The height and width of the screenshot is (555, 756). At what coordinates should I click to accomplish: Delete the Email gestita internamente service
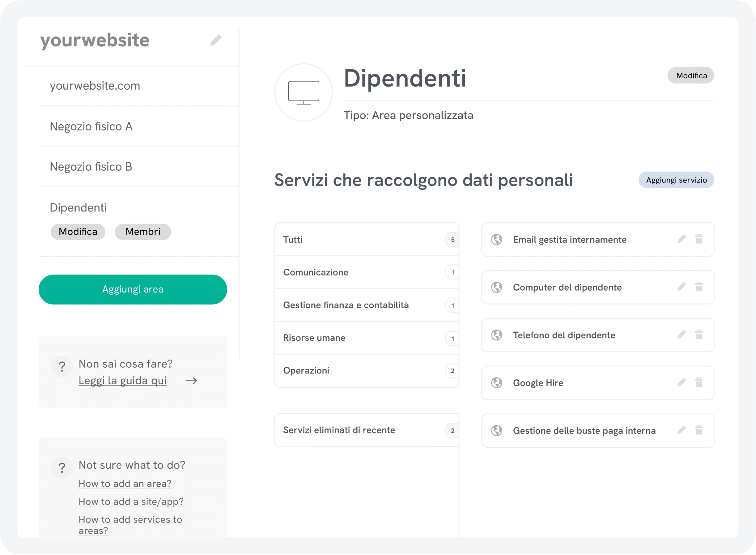pos(699,239)
